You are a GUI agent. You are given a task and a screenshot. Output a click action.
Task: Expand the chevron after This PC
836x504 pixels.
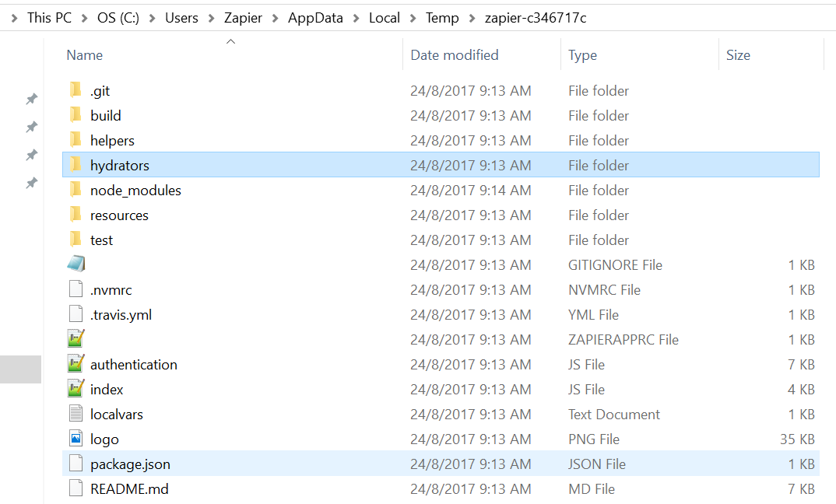pyautogui.click(x=84, y=18)
